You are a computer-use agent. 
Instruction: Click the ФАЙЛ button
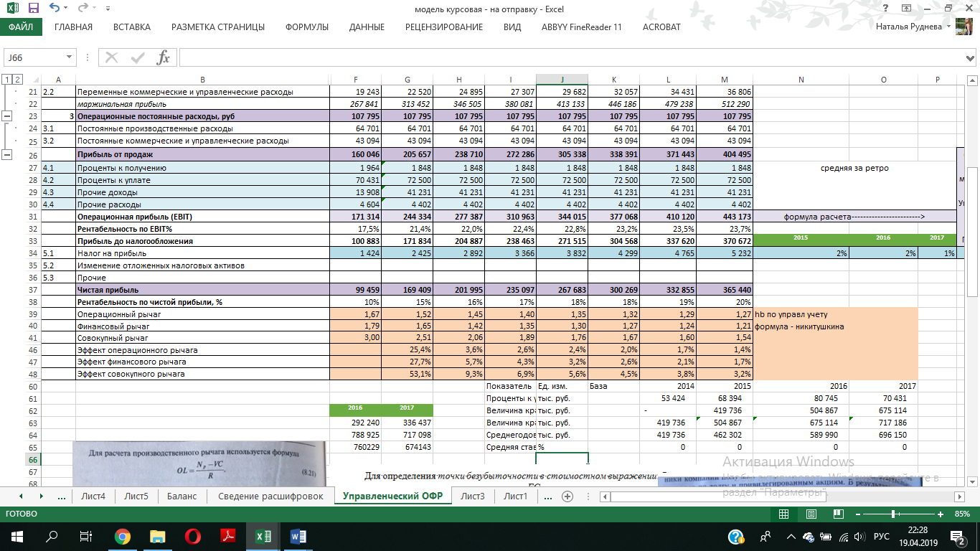point(21,27)
